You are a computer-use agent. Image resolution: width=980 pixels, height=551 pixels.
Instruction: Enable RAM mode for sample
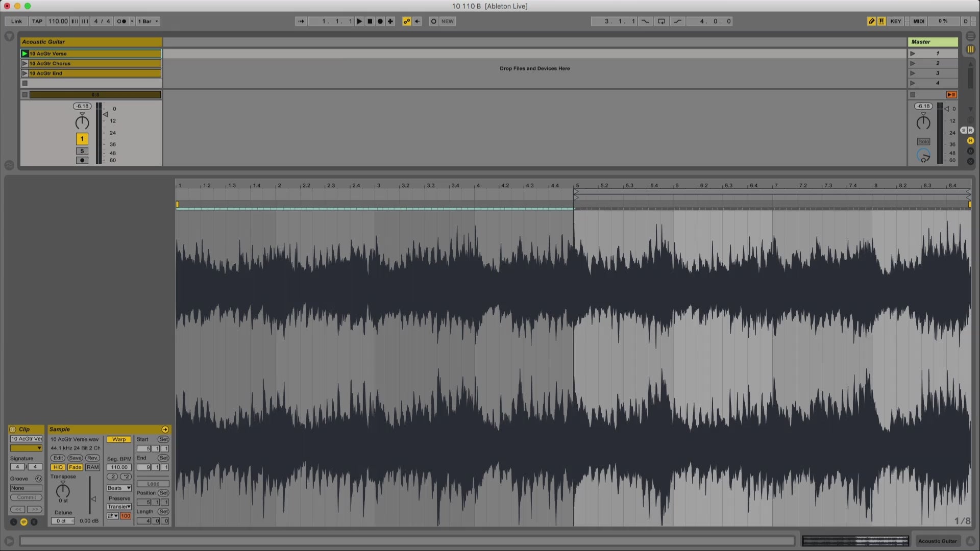[92, 467]
